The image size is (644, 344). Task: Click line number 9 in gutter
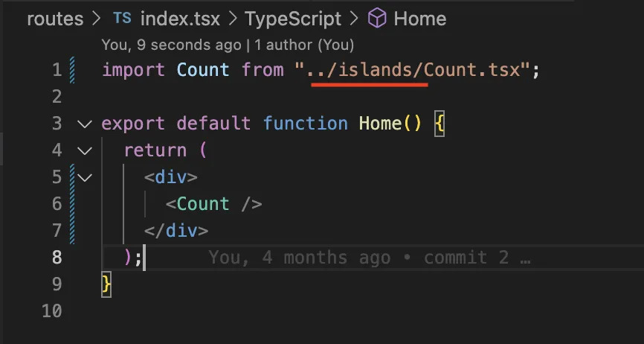tap(57, 284)
